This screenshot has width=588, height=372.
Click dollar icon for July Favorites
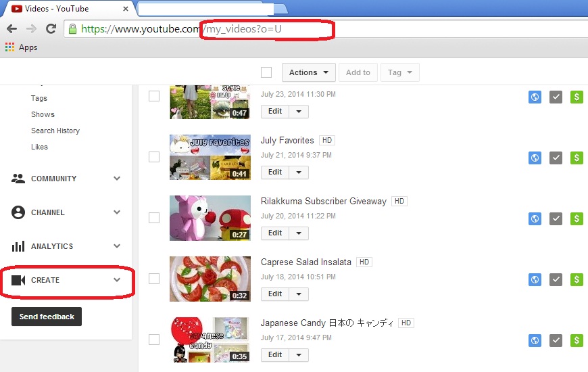point(577,158)
